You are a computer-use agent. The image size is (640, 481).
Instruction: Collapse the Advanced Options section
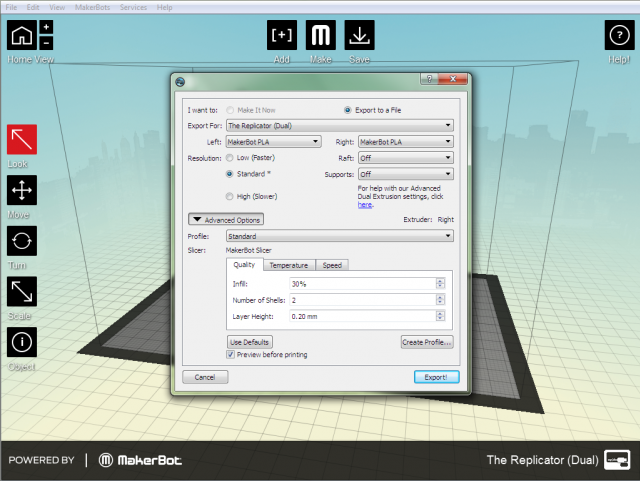[226, 220]
